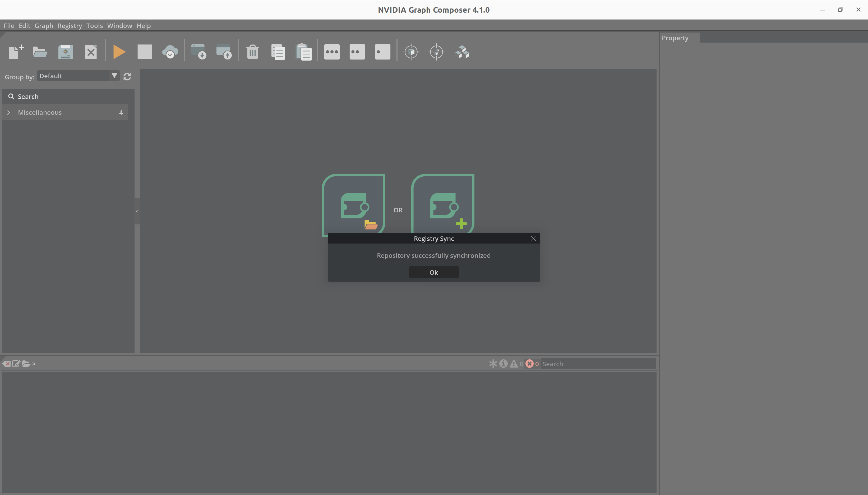
Task: Focus the console log Search field
Action: [598, 364]
